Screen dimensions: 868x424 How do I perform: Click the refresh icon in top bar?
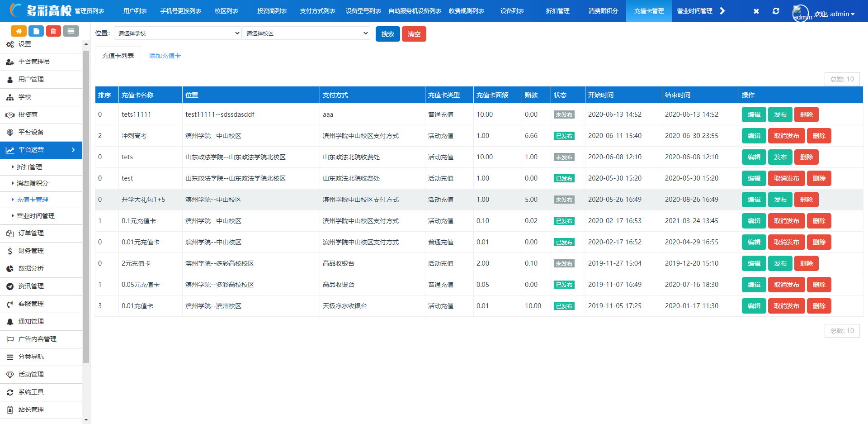tap(776, 11)
